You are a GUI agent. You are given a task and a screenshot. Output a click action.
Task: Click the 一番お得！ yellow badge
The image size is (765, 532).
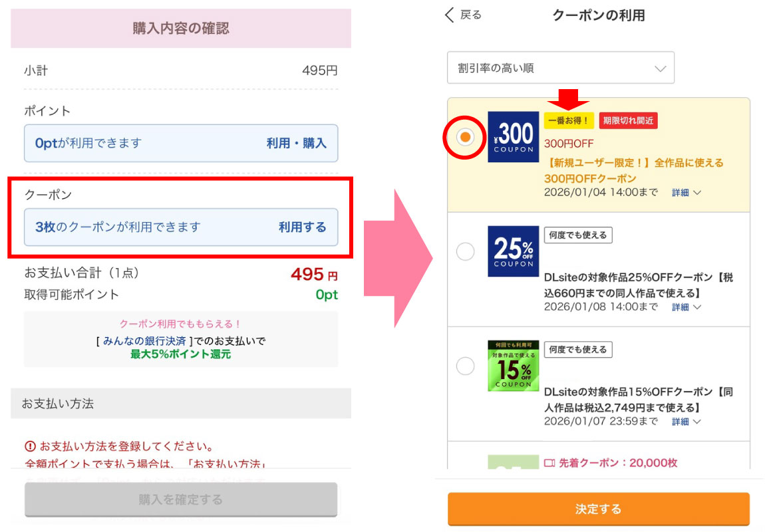tap(568, 120)
